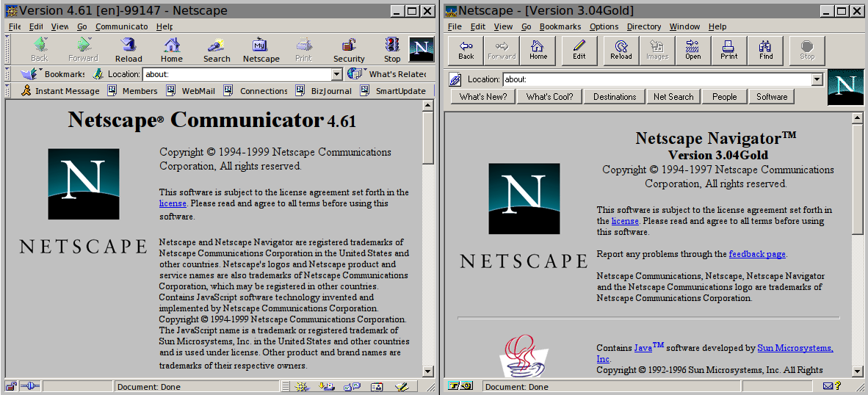Click the Images button in Navigator 3.04Gold
This screenshot has width=868, height=395.
[x=657, y=51]
